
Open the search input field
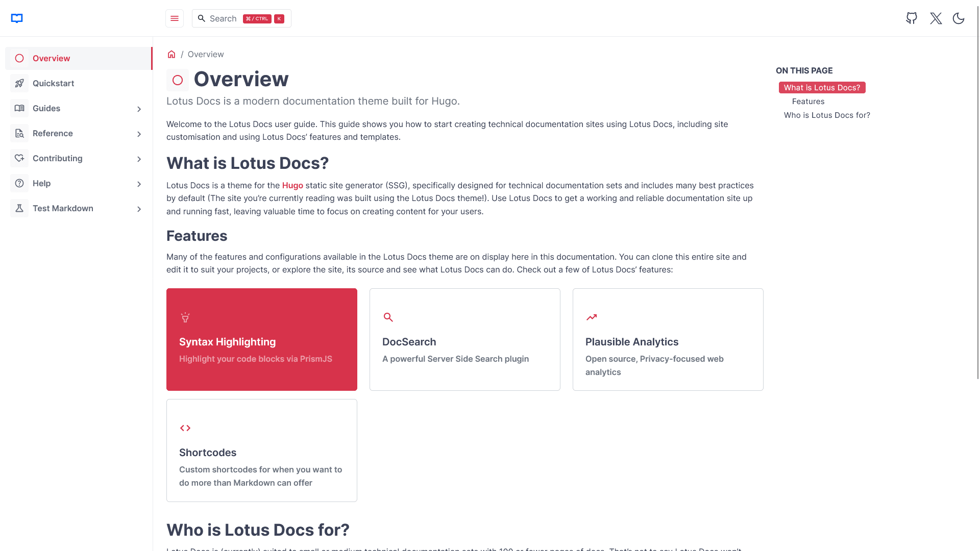[241, 18]
